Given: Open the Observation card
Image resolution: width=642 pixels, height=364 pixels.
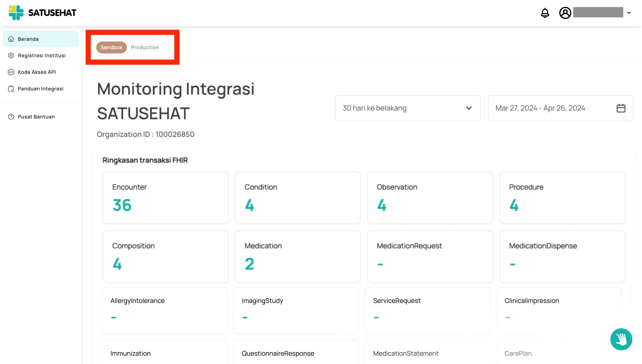Looking at the screenshot, I should [x=430, y=198].
